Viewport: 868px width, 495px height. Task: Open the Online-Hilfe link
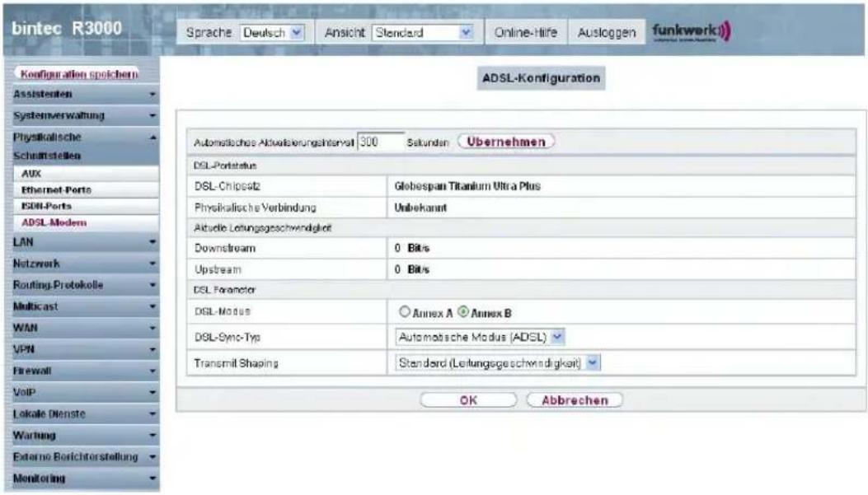click(x=525, y=33)
